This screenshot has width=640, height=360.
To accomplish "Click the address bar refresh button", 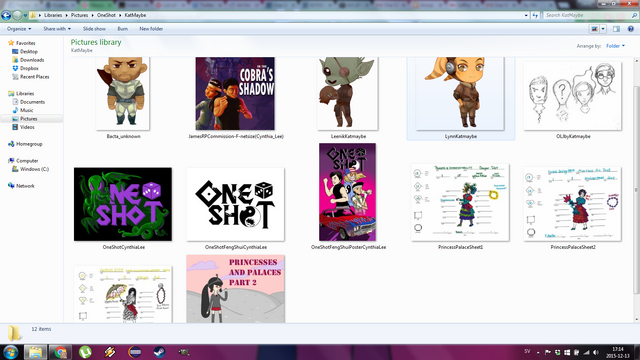I will pos(536,16).
